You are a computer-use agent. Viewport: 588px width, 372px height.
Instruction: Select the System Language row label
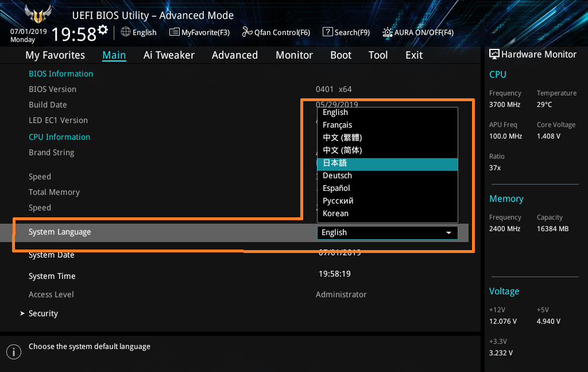pos(60,232)
